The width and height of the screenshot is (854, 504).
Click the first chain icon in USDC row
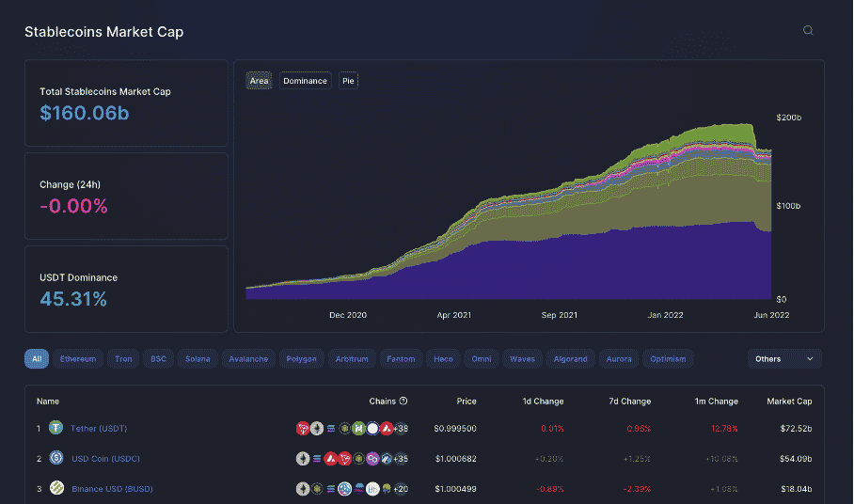[303, 459]
